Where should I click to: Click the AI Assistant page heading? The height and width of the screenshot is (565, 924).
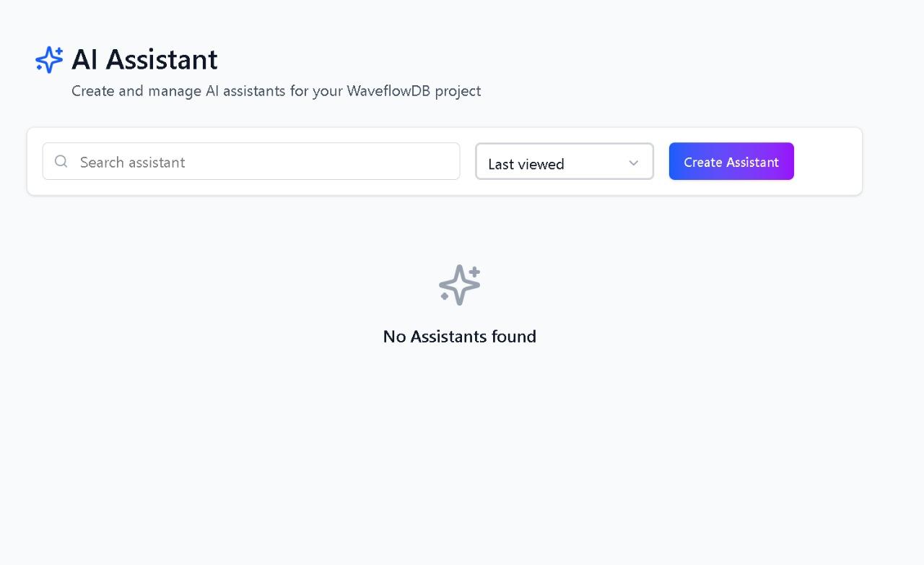point(144,59)
